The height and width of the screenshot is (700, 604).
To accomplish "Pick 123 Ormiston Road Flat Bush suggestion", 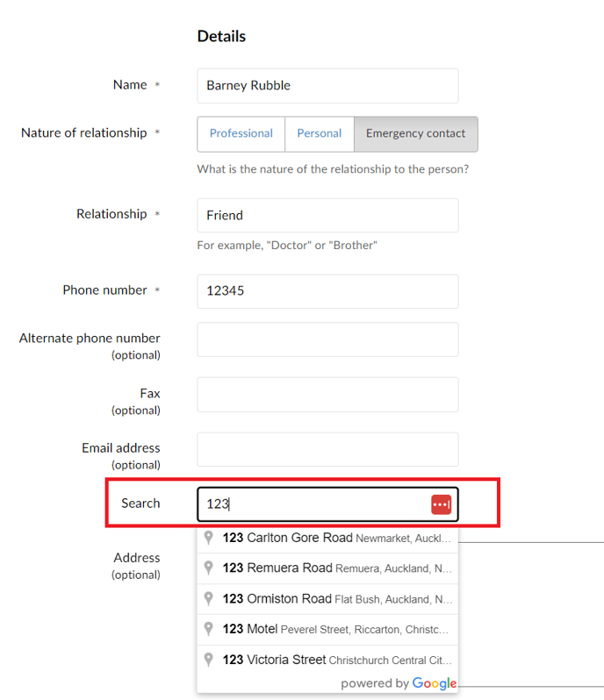I will coord(327,599).
